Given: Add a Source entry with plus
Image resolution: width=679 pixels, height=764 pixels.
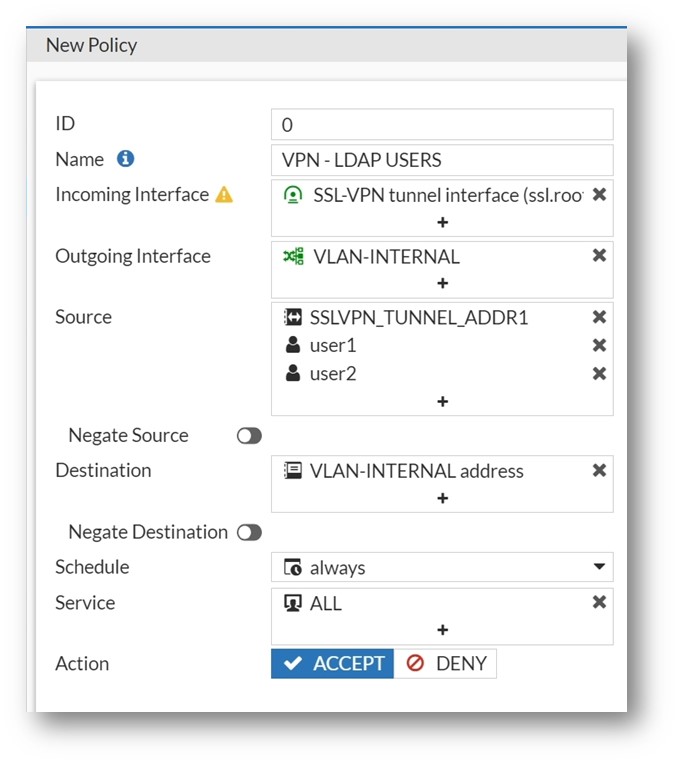Looking at the screenshot, I should click(x=442, y=401).
